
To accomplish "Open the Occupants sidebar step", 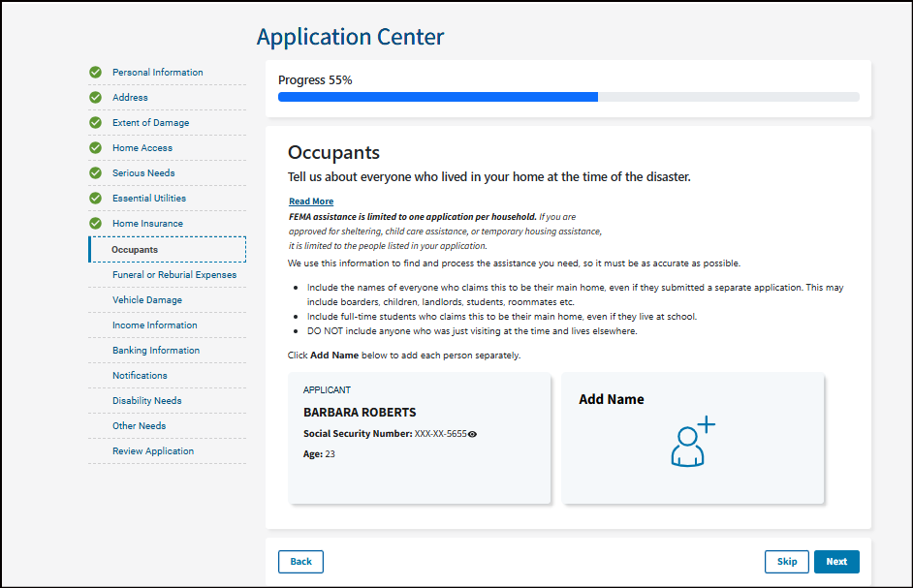I will pyautogui.click(x=135, y=250).
